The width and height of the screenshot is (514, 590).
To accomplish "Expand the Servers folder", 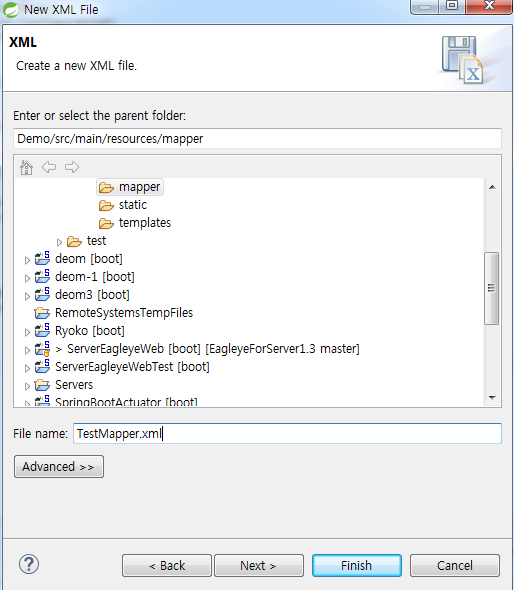I will point(27,386).
